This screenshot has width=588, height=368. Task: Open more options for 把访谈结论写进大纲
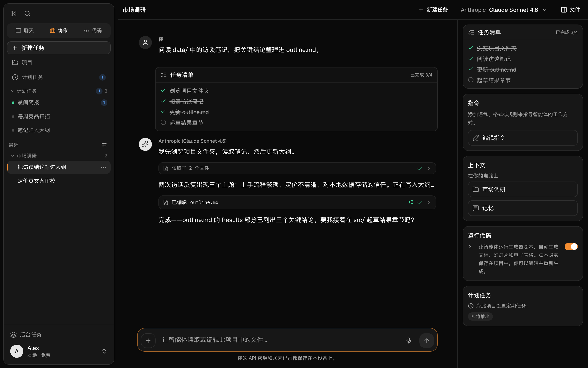click(103, 167)
